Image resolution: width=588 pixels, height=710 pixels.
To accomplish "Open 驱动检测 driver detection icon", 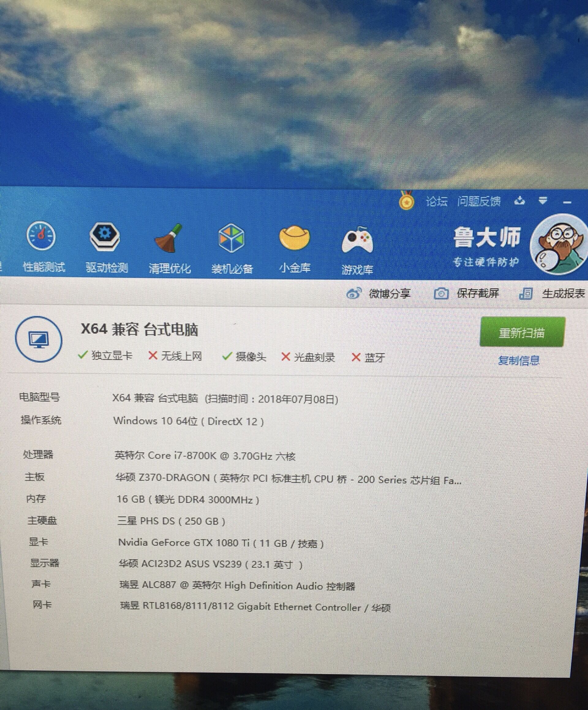I will coord(105,237).
